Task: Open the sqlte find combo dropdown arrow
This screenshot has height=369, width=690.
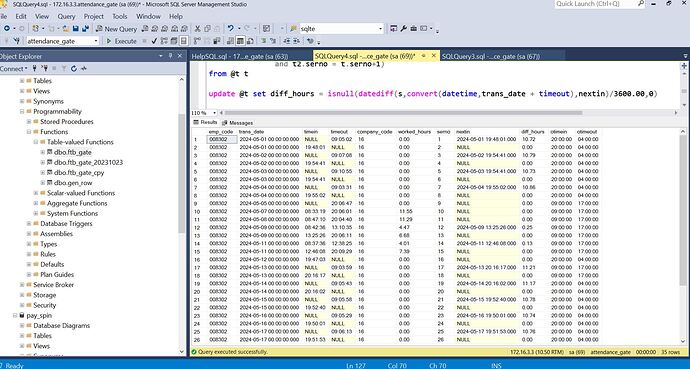Action: point(381,29)
